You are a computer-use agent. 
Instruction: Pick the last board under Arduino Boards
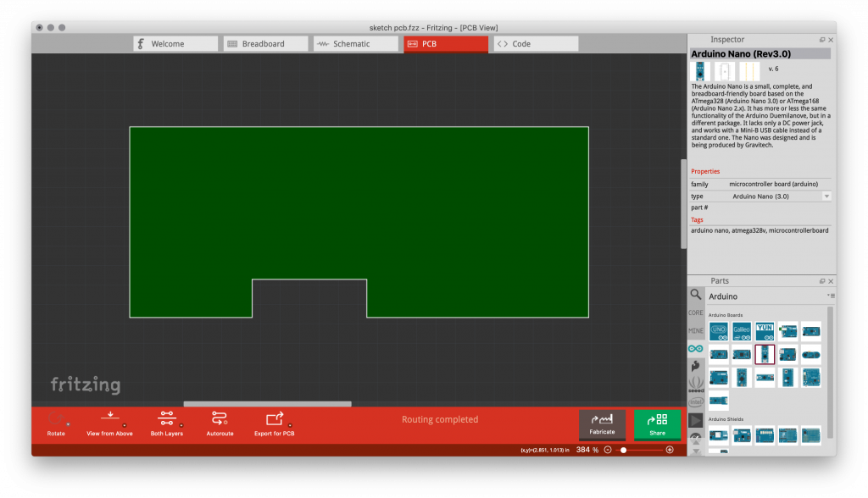click(x=719, y=401)
